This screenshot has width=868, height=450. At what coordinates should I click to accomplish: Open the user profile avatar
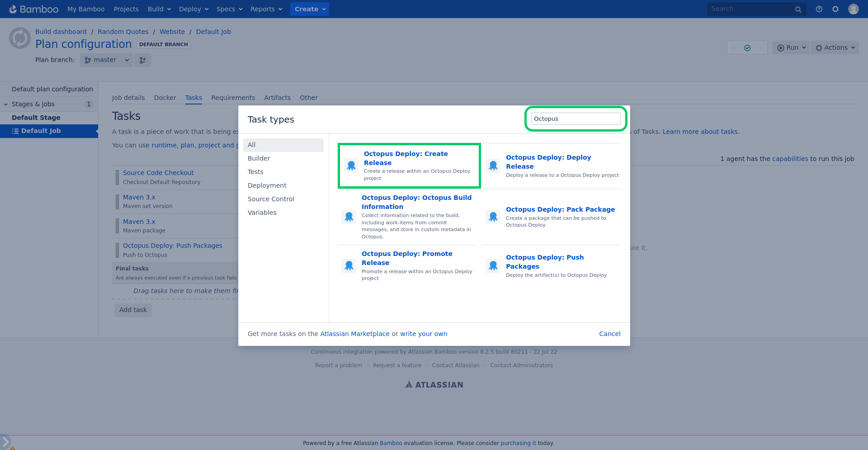pyautogui.click(x=853, y=9)
